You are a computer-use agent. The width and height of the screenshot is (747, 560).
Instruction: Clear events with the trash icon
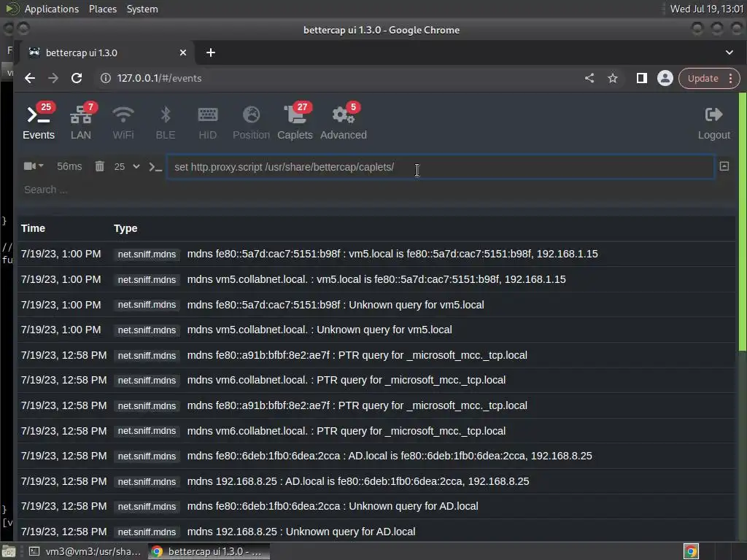point(99,166)
